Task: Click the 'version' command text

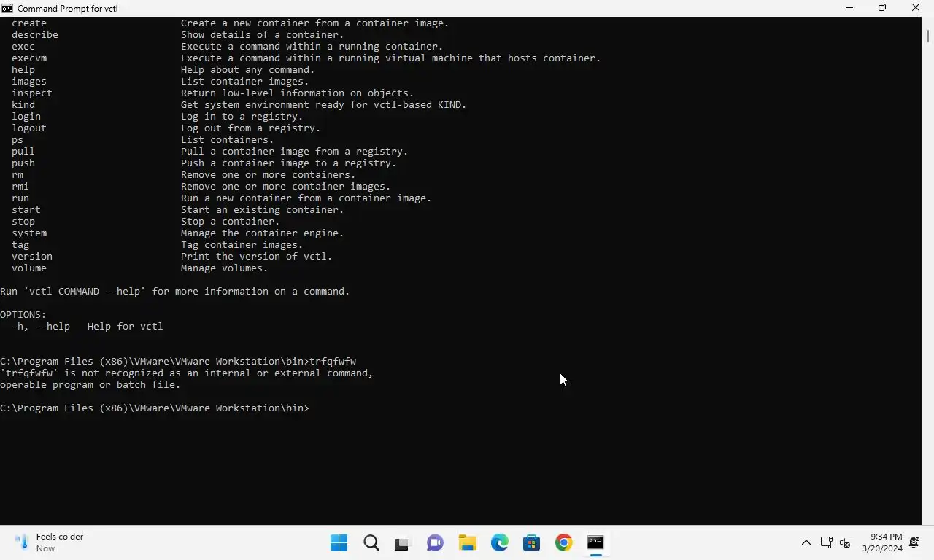Action: point(32,256)
